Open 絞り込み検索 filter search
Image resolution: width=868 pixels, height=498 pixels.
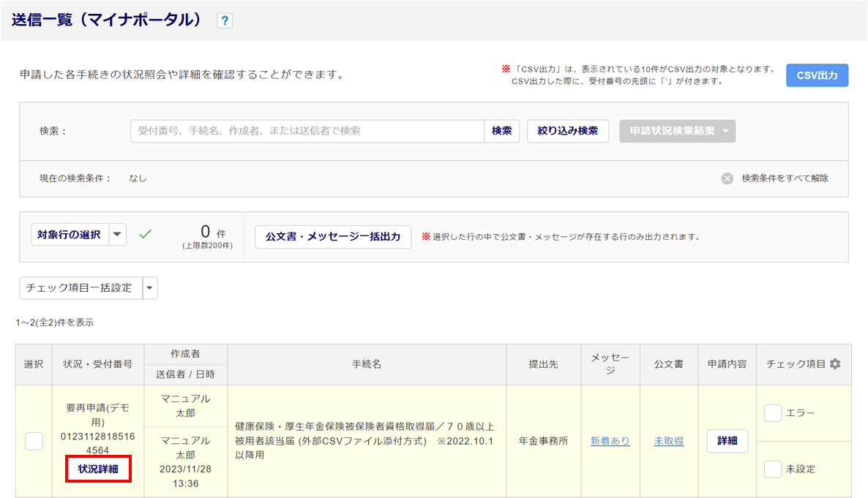567,131
